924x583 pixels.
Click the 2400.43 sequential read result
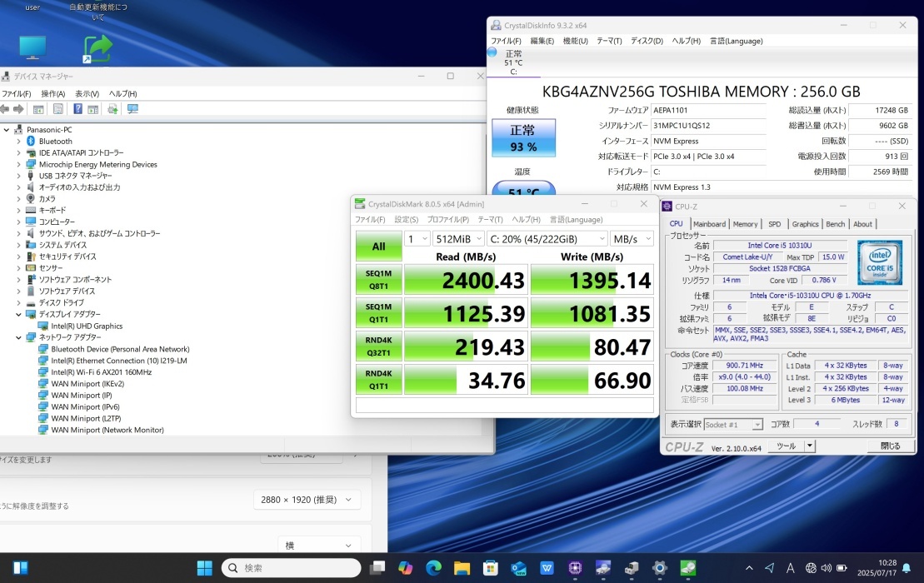click(466, 280)
